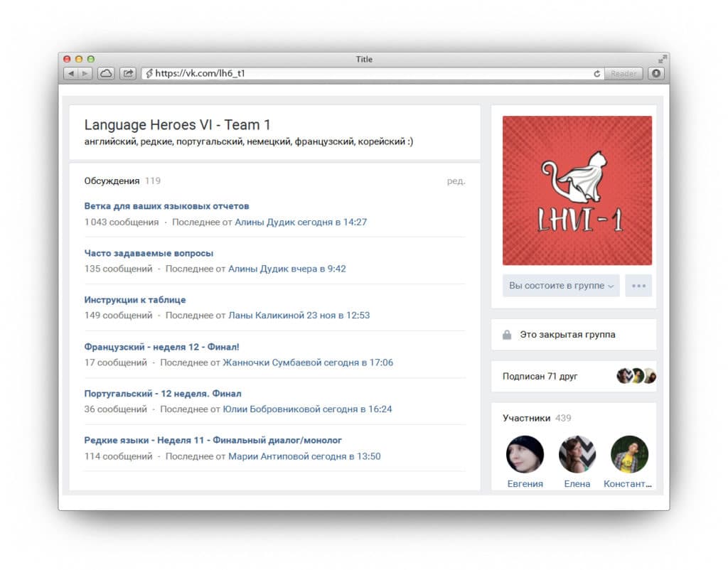728x570 pixels.
Task: Click last post link 'Алины Дудик сегодня в 14:27'
Action: click(301, 222)
